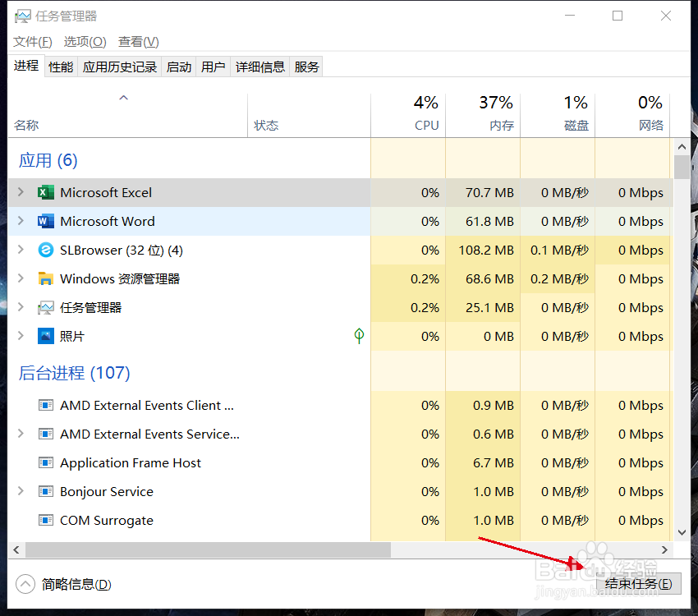Click the Windows 资源管理器 folder icon
This screenshot has height=616, width=698.
point(46,278)
